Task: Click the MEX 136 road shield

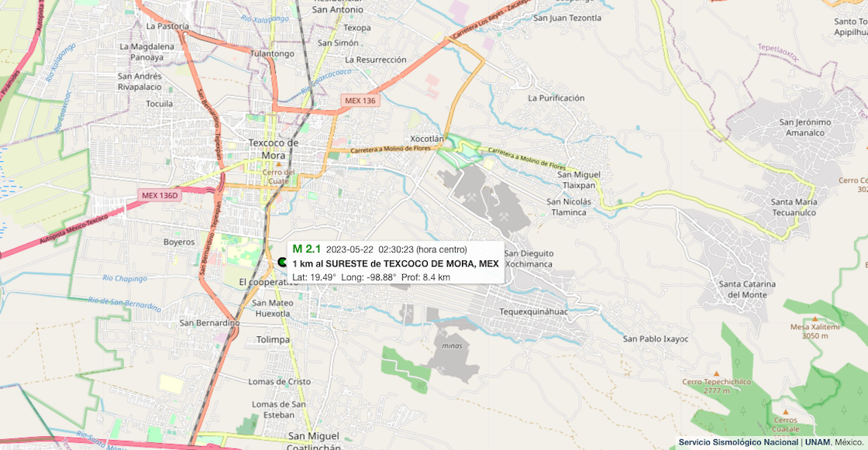Action: [360, 101]
